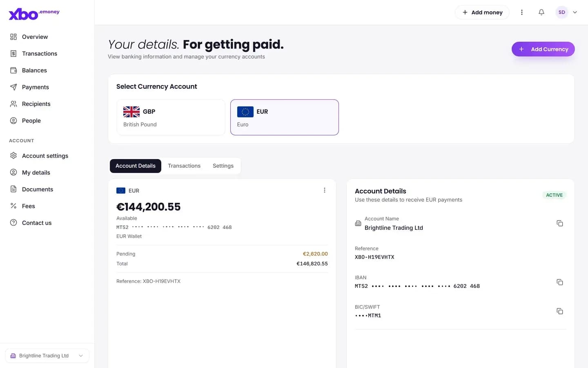Open the EUR balance card three-dot menu
The height and width of the screenshot is (368, 588).
coord(325,190)
